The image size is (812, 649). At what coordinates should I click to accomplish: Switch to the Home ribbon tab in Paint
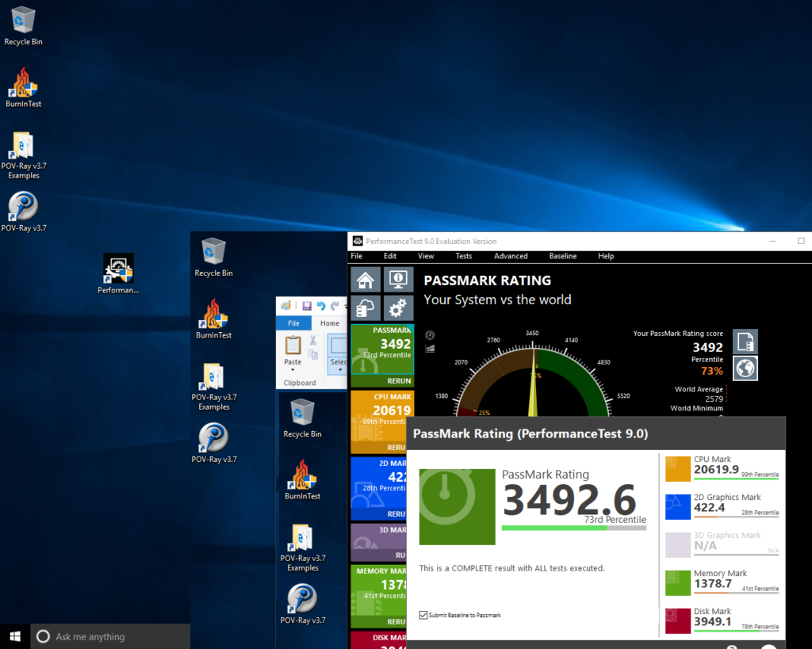coord(329,323)
